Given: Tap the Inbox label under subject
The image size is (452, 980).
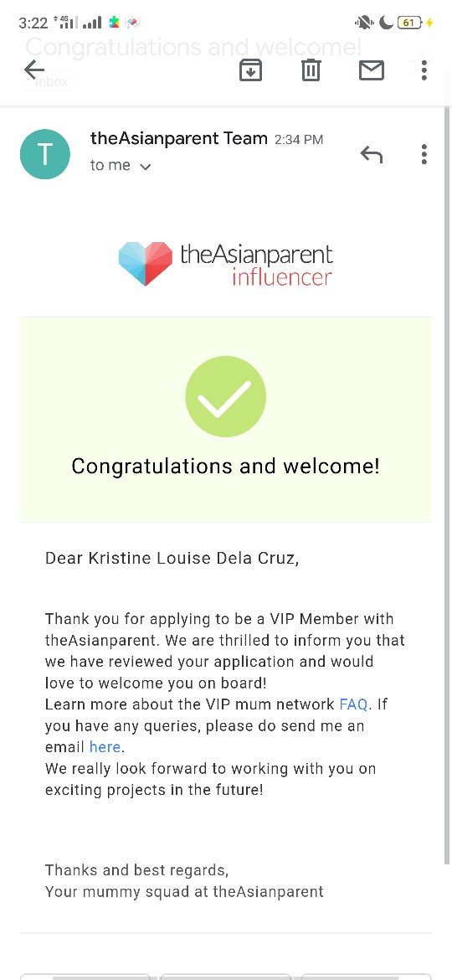Looking at the screenshot, I should pos(50,81).
